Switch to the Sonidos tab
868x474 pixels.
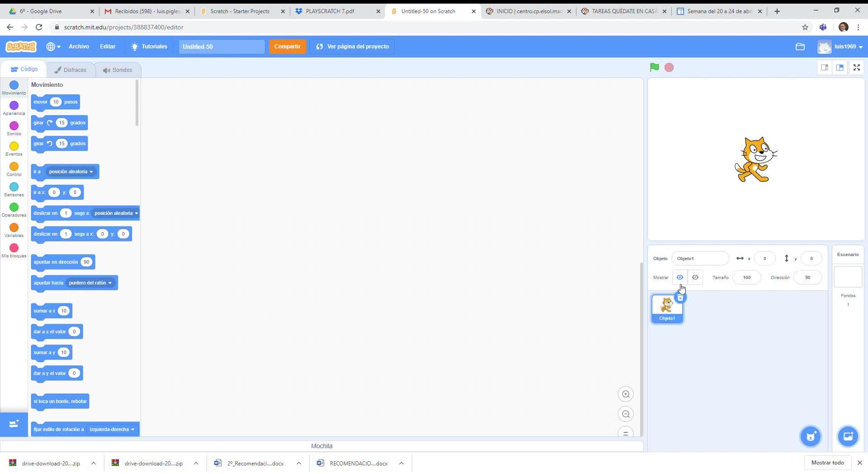tap(118, 70)
